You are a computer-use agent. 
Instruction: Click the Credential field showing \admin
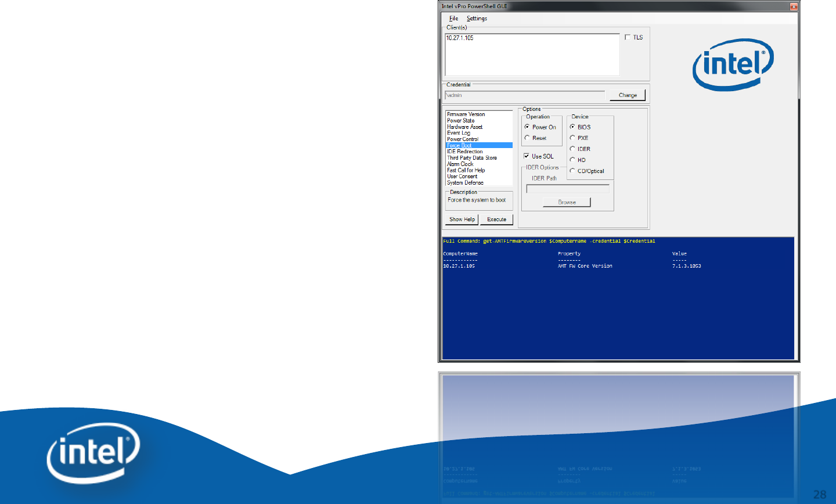click(x=525, y=95)
